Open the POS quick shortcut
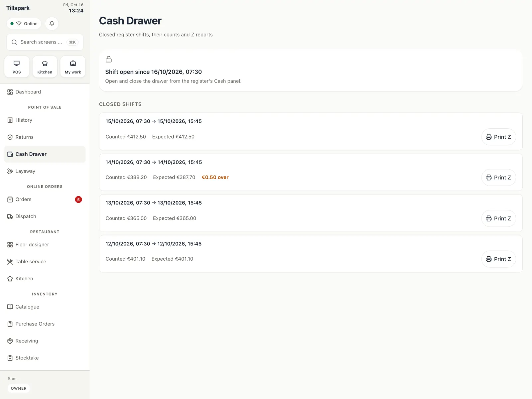Viewport: 532px width, 399px height. tap(17, 66)
